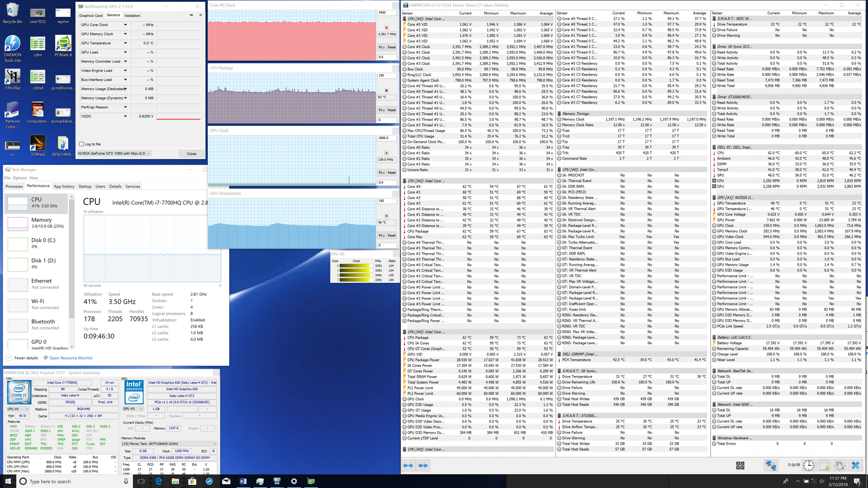
Task: Open GPU selector GeForce GTX 1060 combo box
Action: coord(114,154)
